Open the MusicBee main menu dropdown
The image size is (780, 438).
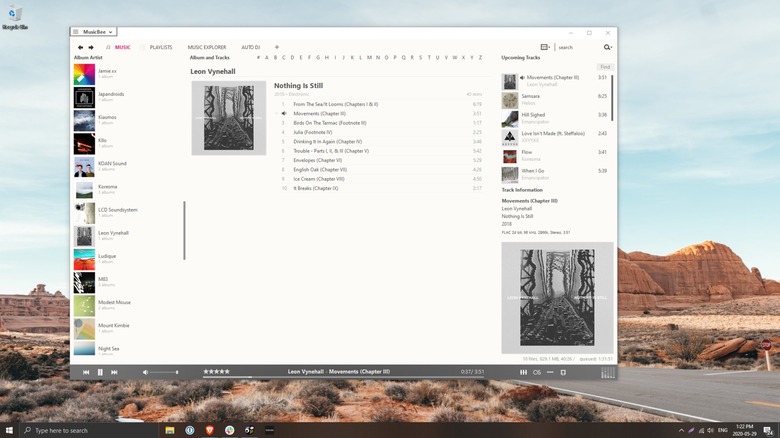tap(94, 32)
